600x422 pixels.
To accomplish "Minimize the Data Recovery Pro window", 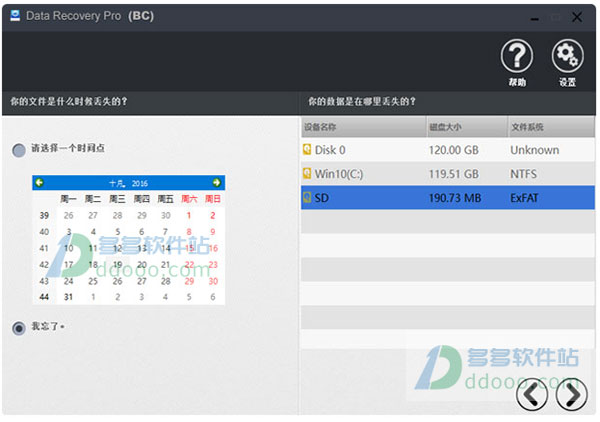I will pos(535,18).
